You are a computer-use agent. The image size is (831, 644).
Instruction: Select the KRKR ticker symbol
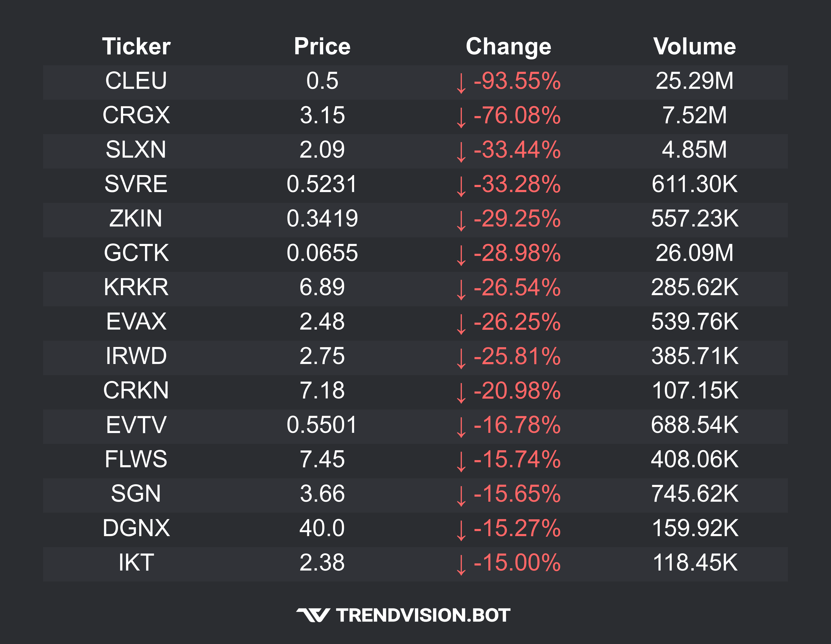coord(136,287)
